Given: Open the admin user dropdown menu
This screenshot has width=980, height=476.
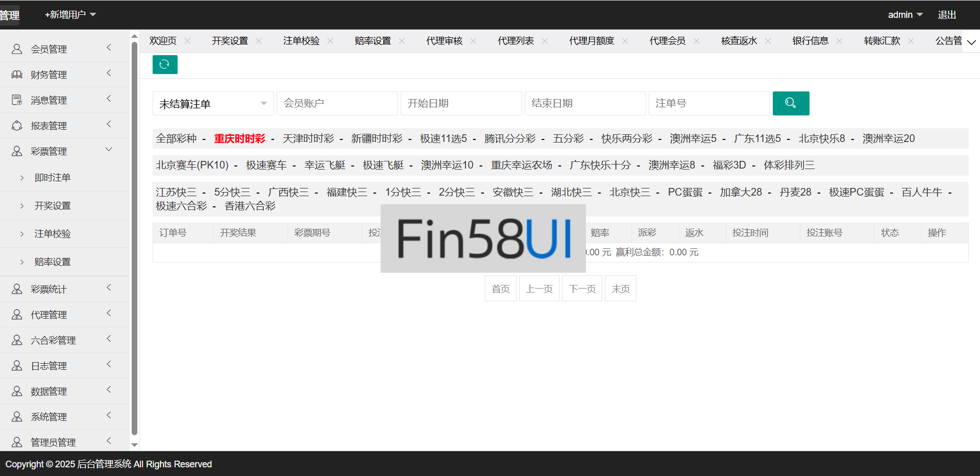Looking at the screenshot, I should click(905, 15).
